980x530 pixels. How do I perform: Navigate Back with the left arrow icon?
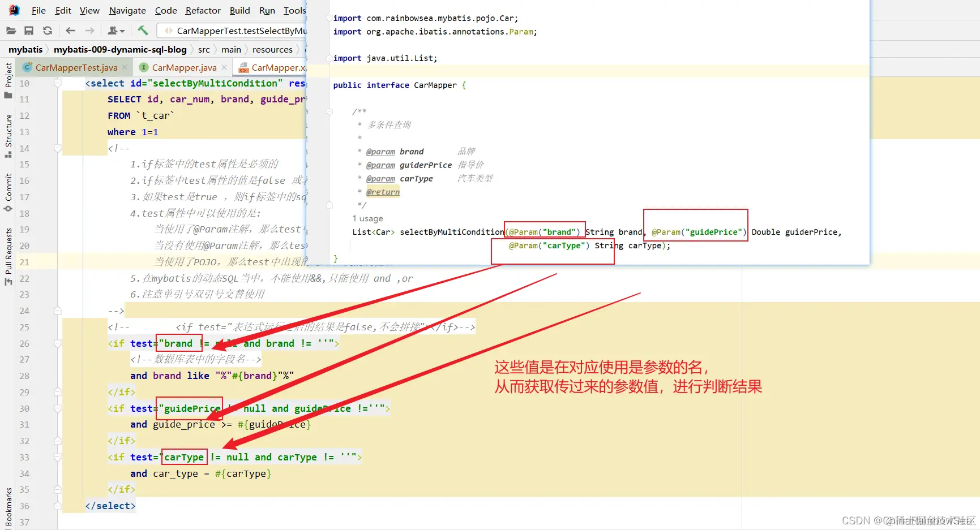tap(71, 31)
